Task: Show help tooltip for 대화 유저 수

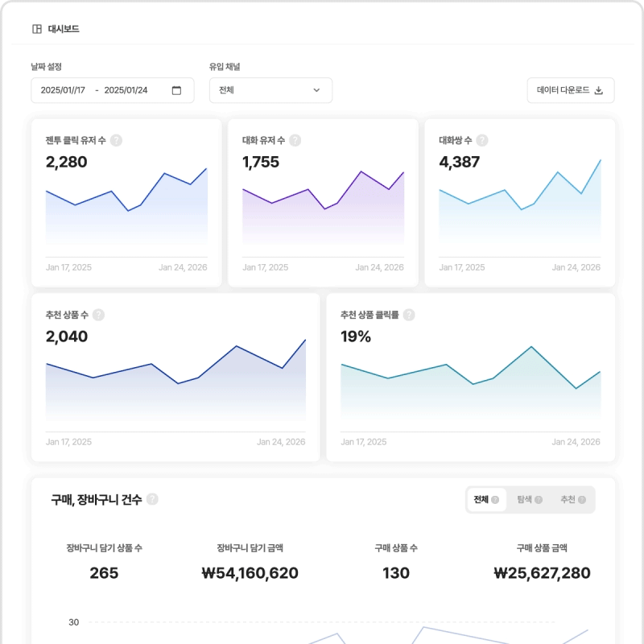Action: pyautogui.click(x=295, y=140)
